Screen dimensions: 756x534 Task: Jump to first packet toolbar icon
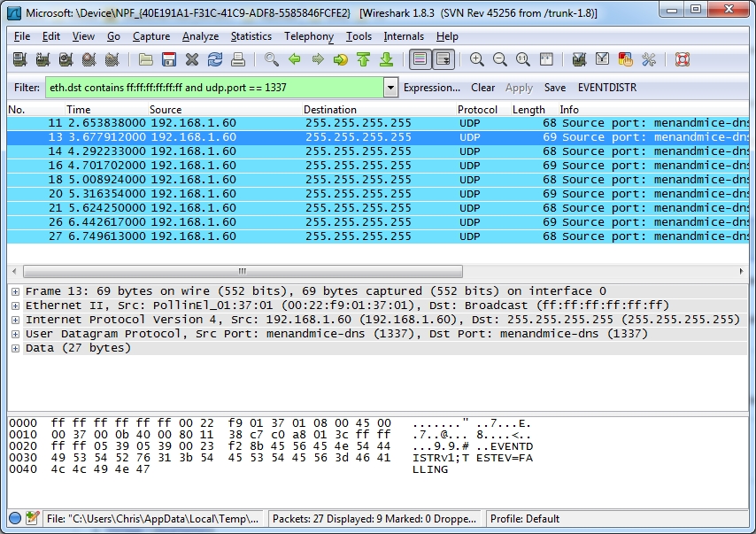[x=363, y=59]
